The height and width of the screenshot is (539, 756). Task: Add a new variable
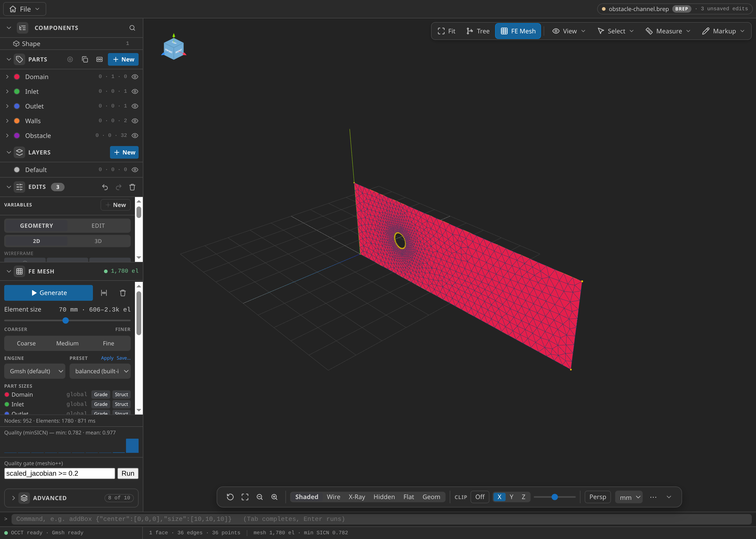pyautogui.click(x=115, y=205)
